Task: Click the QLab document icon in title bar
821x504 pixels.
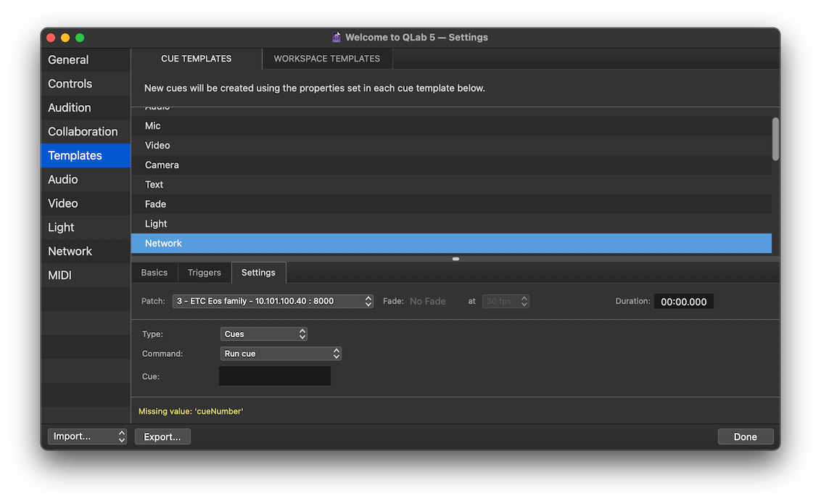Action: coord(337,37)
